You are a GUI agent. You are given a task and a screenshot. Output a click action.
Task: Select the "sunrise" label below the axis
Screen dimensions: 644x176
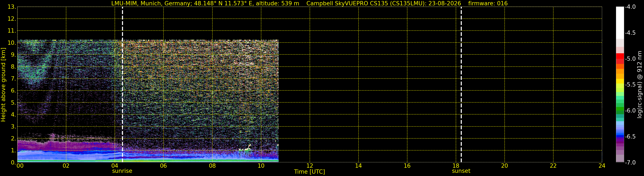pyautogui.click(x=122, y=171)
